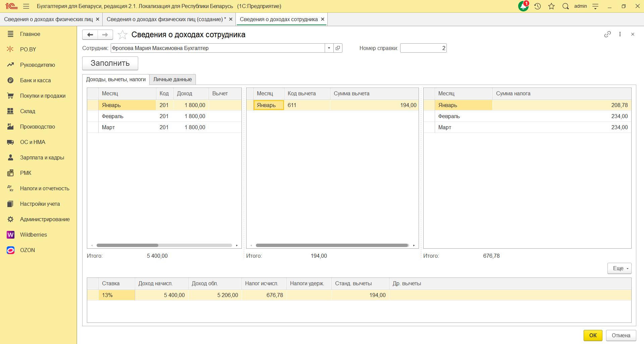This screenshot has height=344, width=644.
Task: Copy link to this form
Action: pyautogui.click(x=607, y=34)
